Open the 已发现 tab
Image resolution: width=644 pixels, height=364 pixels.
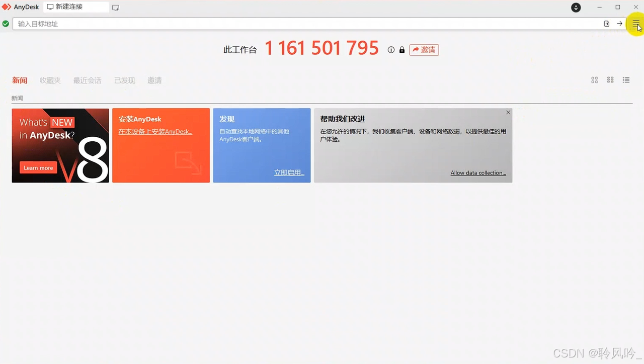coord(124,80)
